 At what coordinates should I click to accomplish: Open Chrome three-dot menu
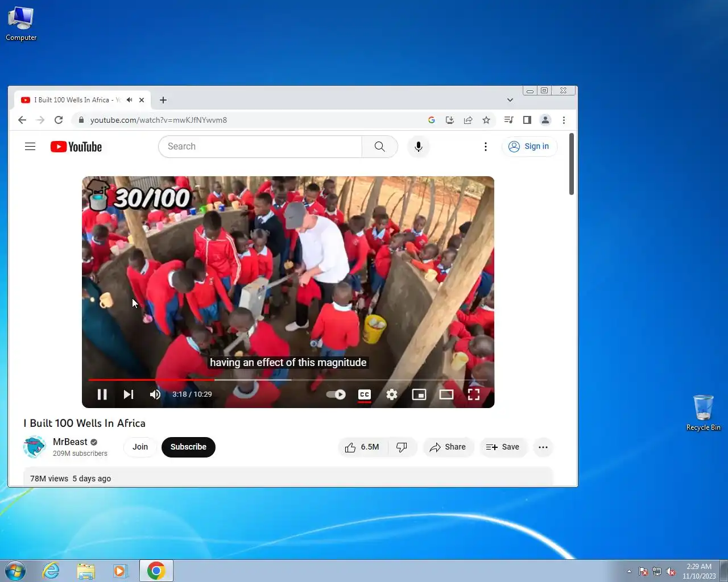564,120
